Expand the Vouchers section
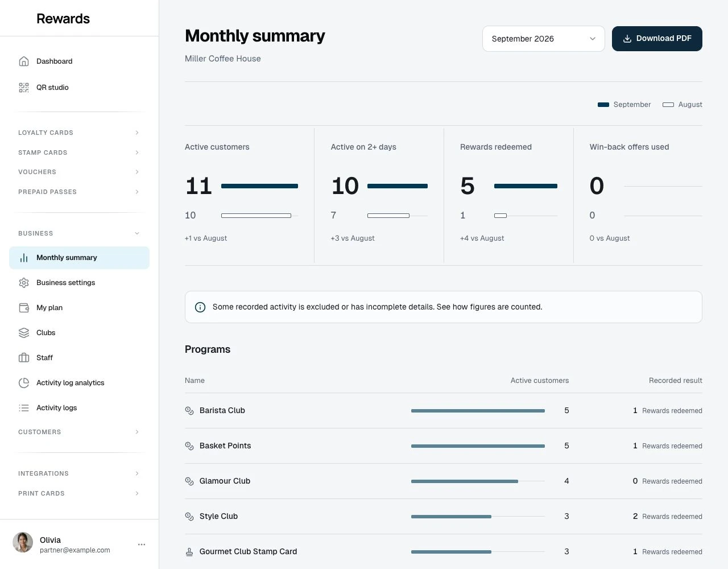Screen dimensions: 728x569 coord(79,172)
